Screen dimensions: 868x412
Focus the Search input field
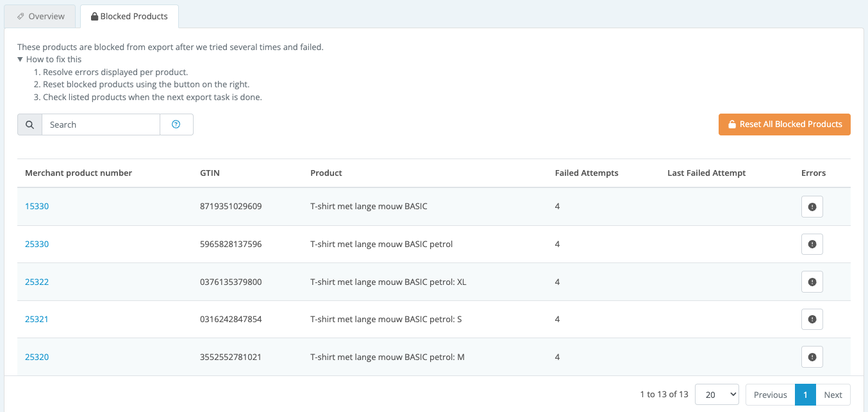click(x=101, y=124)
